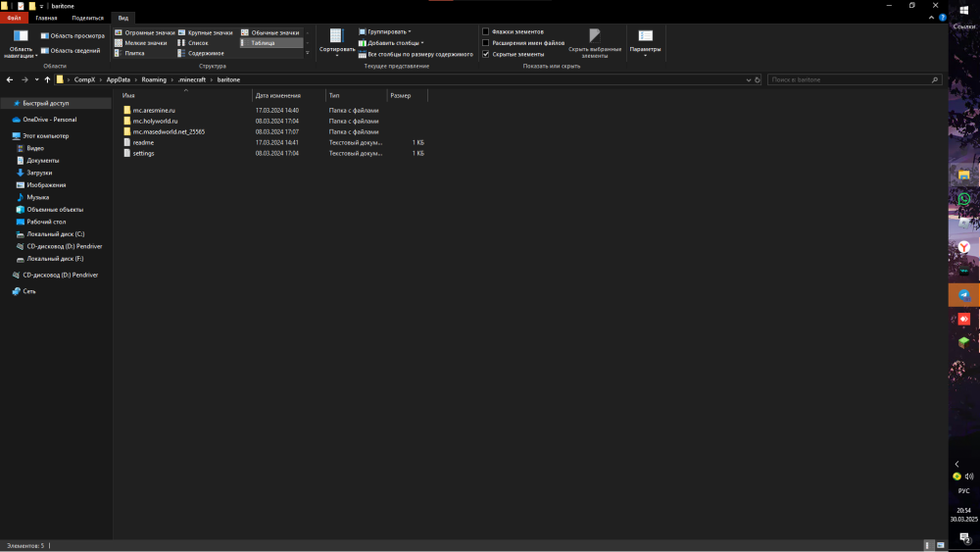Click the Поиск в baritone search field

pos(854,80)
